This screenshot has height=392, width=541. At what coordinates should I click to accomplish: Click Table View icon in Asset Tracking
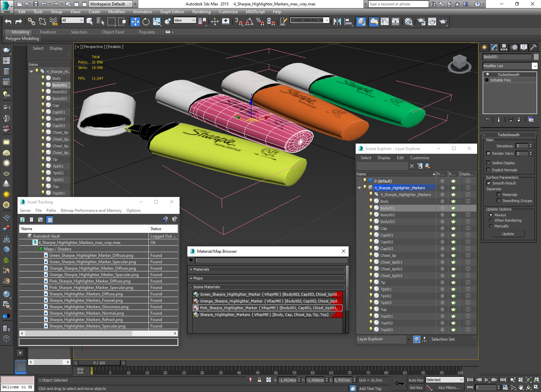click(50, 220)
